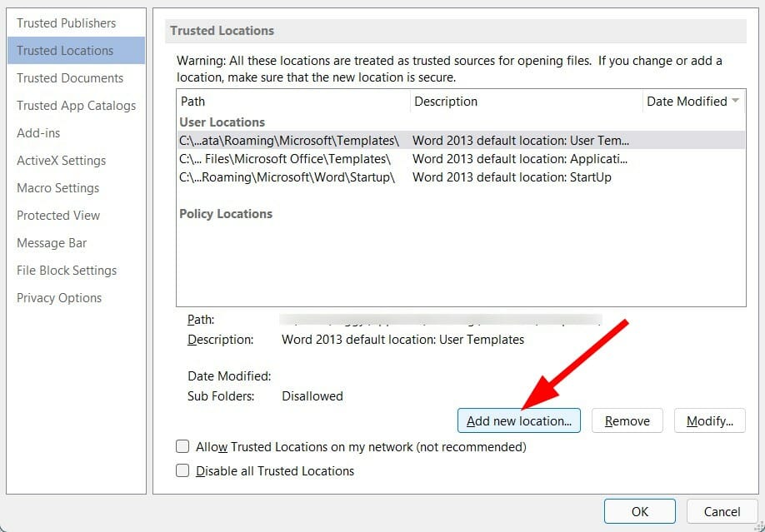
Task: Click the Add new location button
Action: (518, 420)
